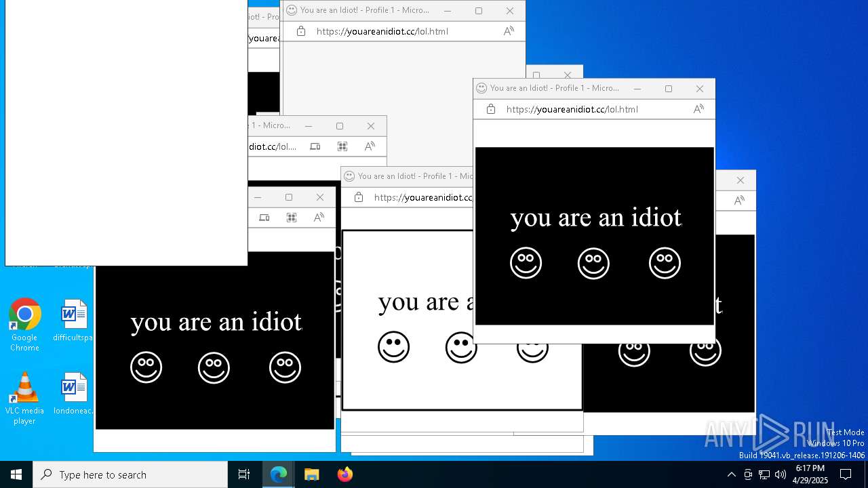
Task: Open File Explorer from the taskbar
Action: 311,474
